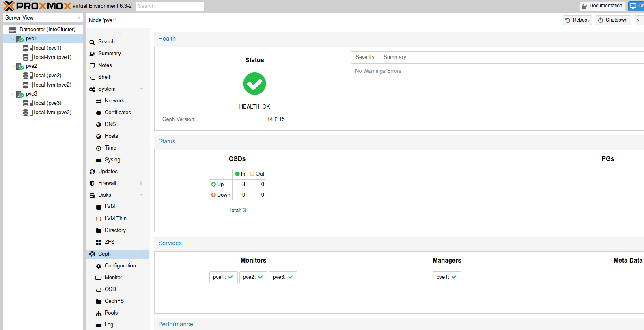Click the Summary column header
644x330 pixels.
tap(394, 57)
